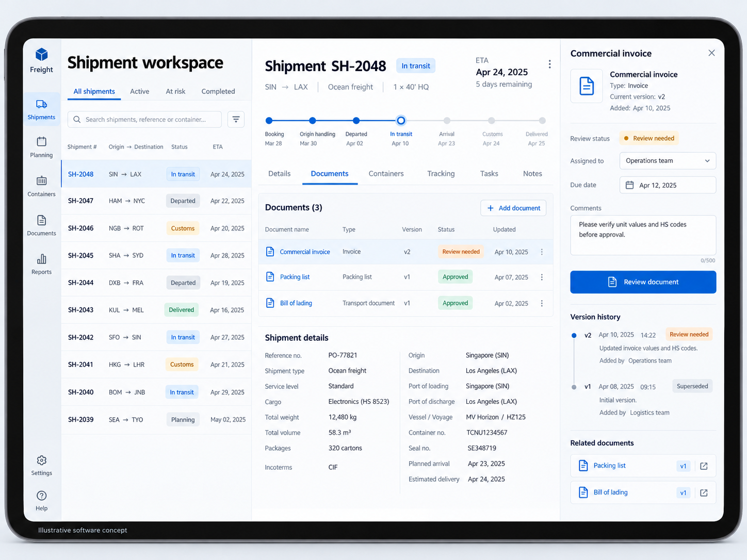Open row menu for Commercial invoice
Viewport: 747px width, 560px height.
pos(542,252)
